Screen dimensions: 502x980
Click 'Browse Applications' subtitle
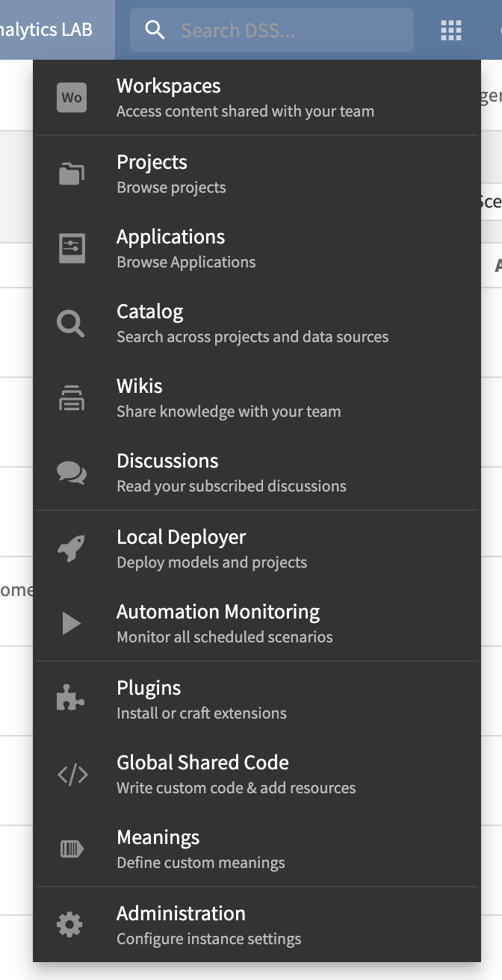pos(186,262)
